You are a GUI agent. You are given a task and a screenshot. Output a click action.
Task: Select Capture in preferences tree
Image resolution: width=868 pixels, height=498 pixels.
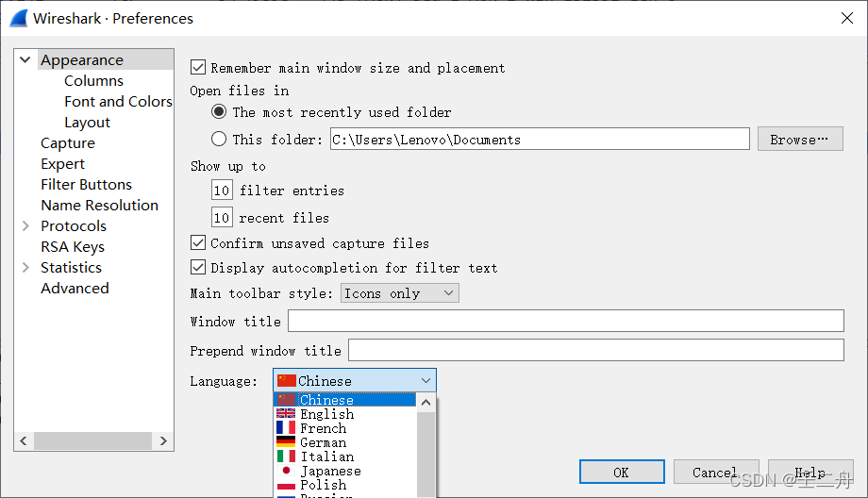(68, 142)
